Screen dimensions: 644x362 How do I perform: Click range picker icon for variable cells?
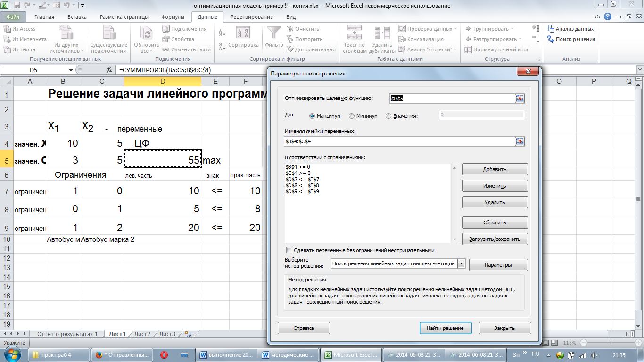[x=520, y=141]
